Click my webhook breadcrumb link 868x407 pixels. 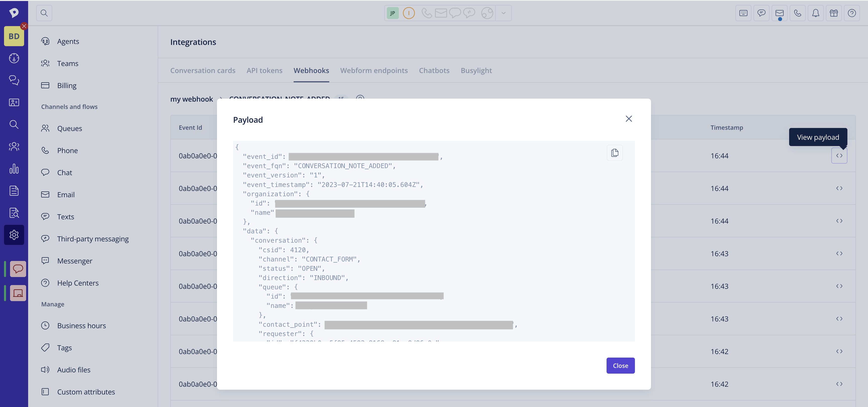coord(191,99)
